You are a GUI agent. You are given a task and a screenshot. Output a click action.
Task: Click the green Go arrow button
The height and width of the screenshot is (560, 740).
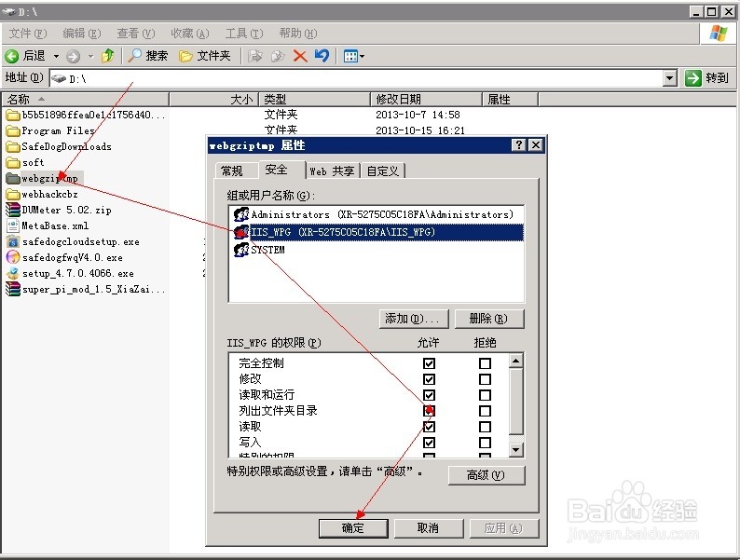[692, 78]
